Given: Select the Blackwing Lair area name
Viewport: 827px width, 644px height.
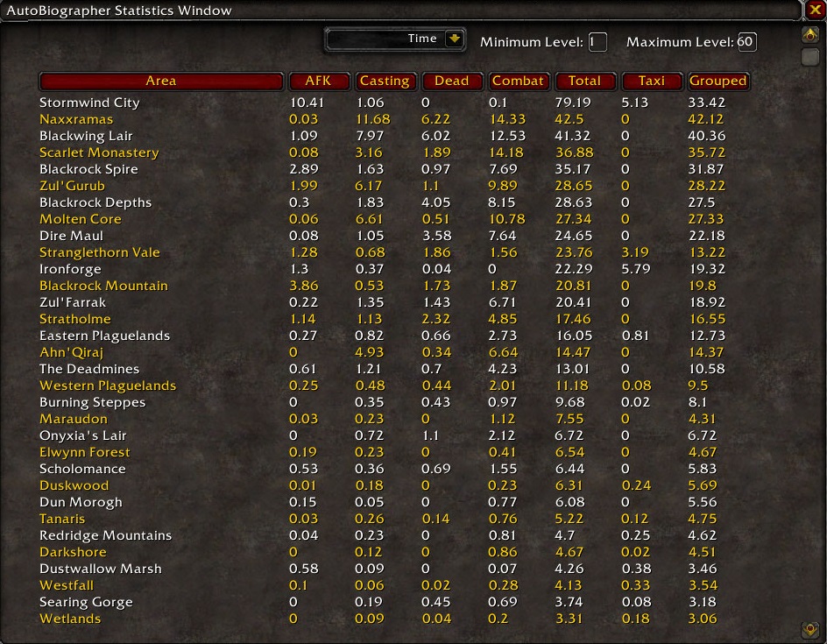Looking at the screenshot, I should [86, 136].
